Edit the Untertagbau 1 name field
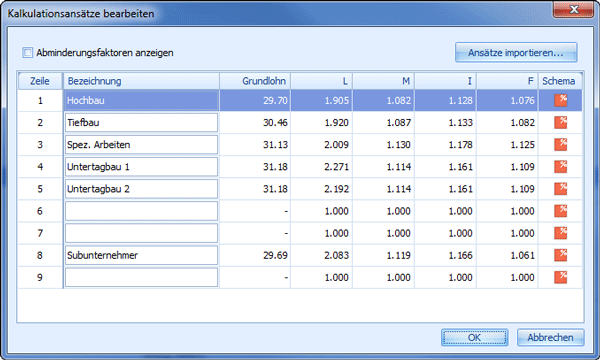The image size is (600, 360). [x=141, y=167]
